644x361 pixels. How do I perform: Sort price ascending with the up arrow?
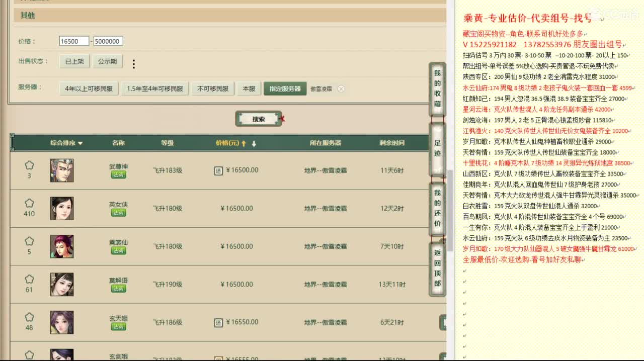(244, 143)
